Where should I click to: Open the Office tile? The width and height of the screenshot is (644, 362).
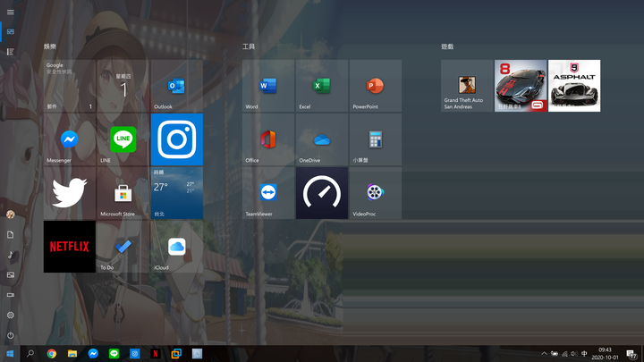coord(268,139)
